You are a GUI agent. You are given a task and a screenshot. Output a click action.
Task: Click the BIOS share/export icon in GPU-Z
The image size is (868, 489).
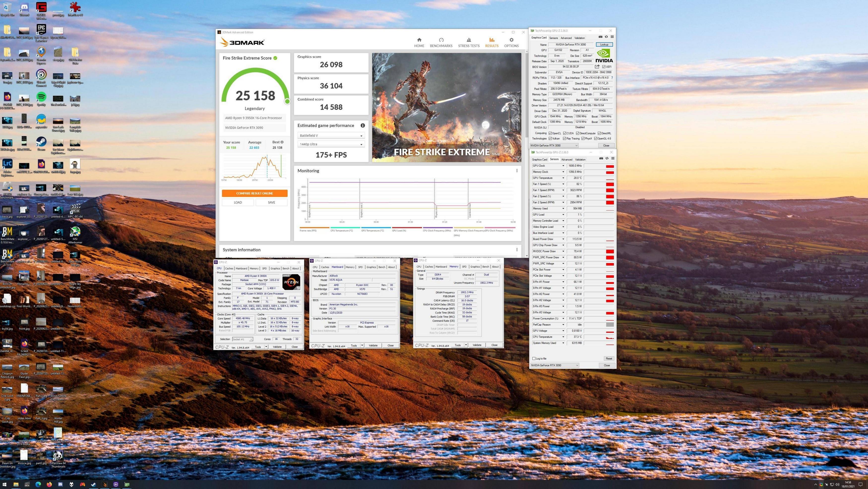pos(597,66)
